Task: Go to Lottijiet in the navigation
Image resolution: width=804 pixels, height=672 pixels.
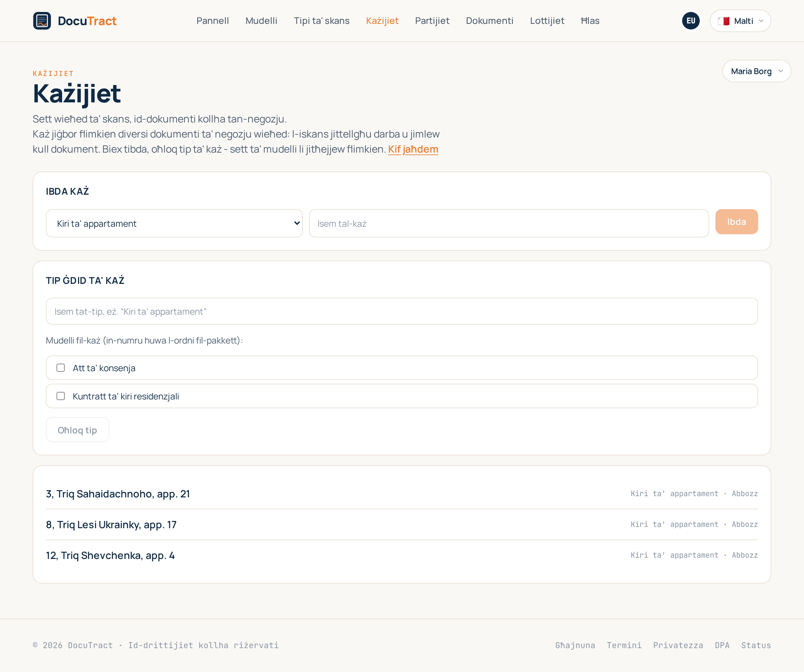Action: [x=547, y=21]
